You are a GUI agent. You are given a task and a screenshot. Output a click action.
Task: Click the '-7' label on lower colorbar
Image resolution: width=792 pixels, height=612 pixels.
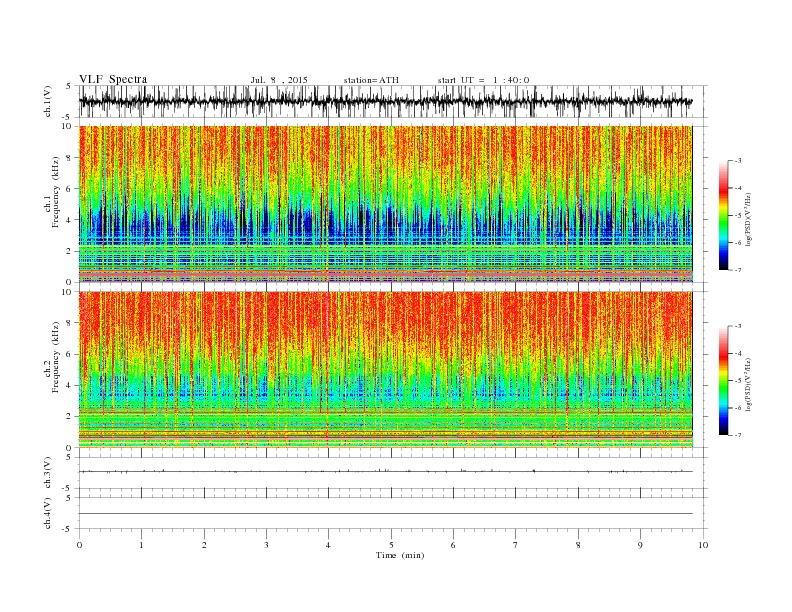click(738, 435)
